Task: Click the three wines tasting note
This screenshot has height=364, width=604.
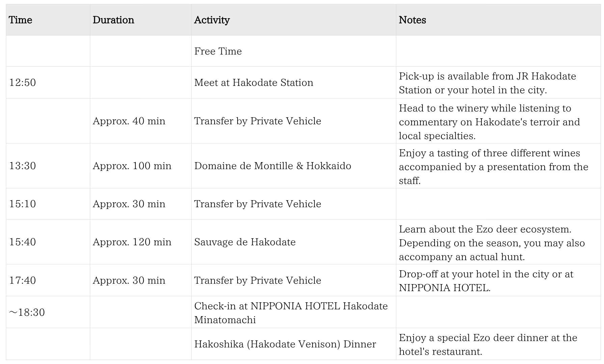Action: tap(493, 166)
